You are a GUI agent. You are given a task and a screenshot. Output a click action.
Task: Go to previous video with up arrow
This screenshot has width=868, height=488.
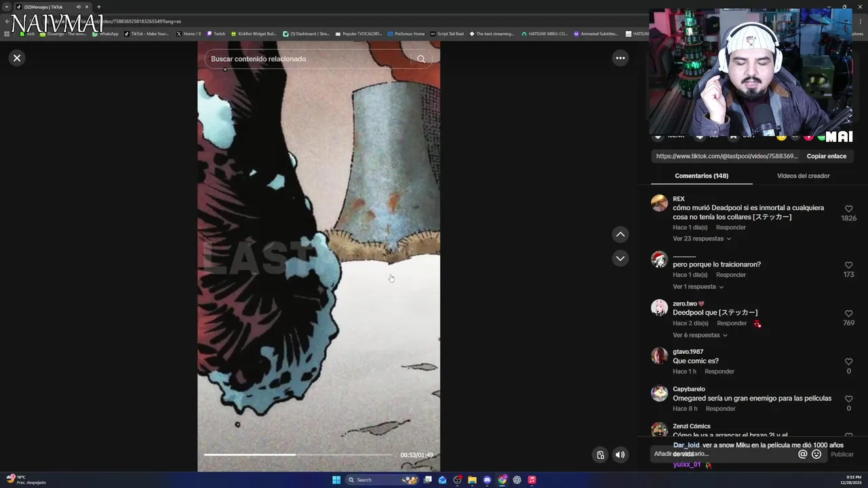coord(620,235)
